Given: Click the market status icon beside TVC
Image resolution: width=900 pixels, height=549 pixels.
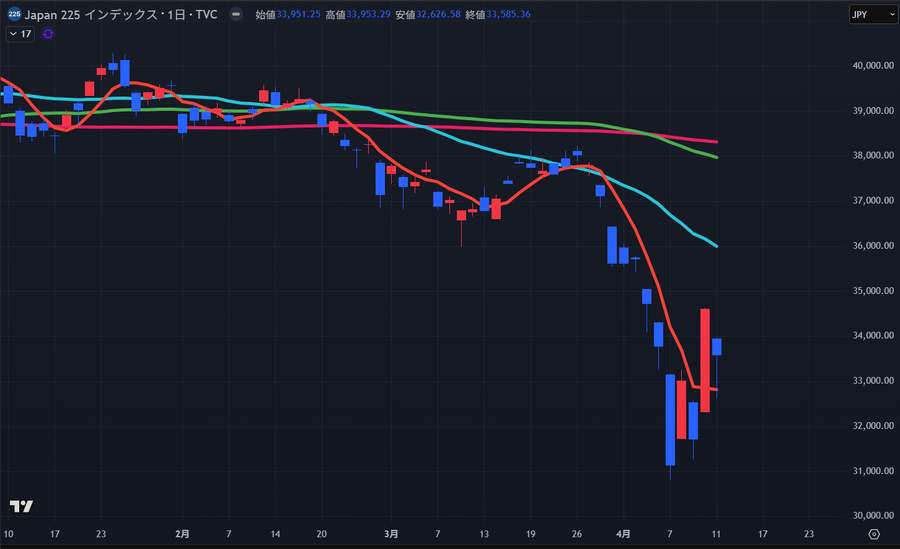Looking at the screenshot, I should 235,15.
